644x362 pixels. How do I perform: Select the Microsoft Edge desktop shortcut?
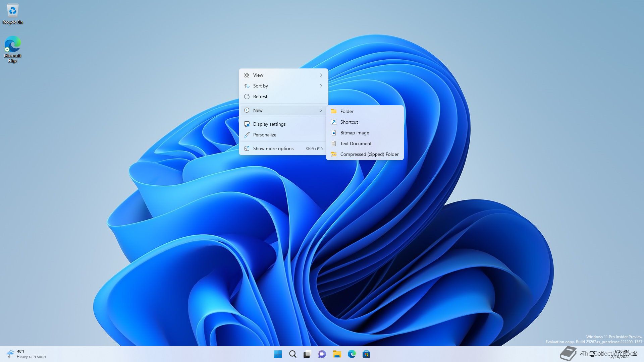12,49
